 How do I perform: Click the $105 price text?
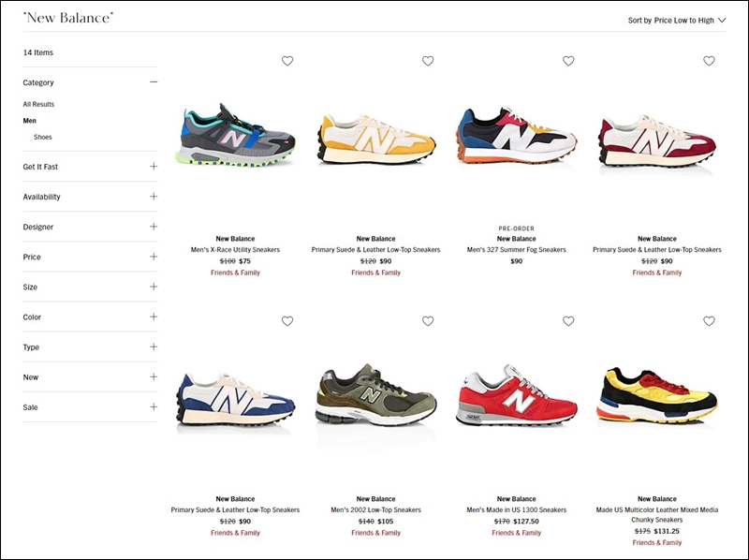click(386, 522)
